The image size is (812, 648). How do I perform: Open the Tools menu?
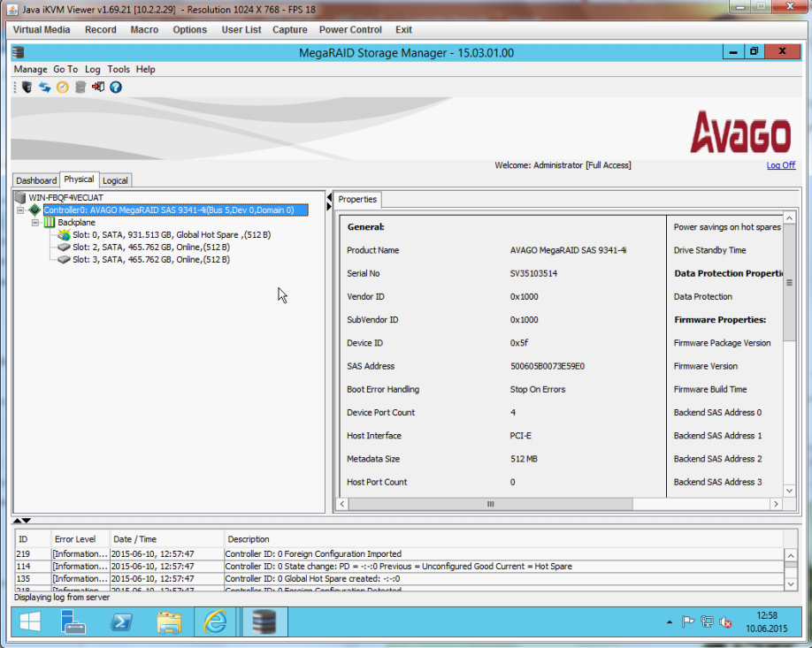point(119,69)
